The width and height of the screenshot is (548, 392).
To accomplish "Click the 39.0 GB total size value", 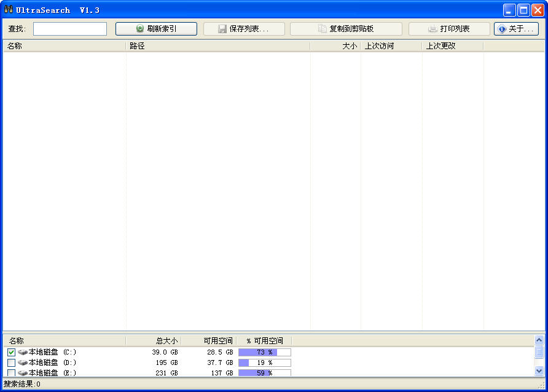I will [x=165, y=352].
